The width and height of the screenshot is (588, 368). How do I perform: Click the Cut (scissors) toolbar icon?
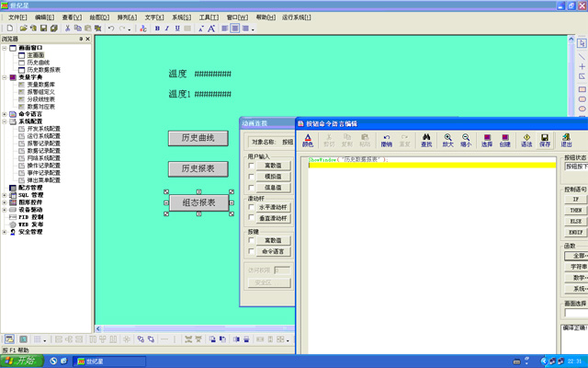67,29
